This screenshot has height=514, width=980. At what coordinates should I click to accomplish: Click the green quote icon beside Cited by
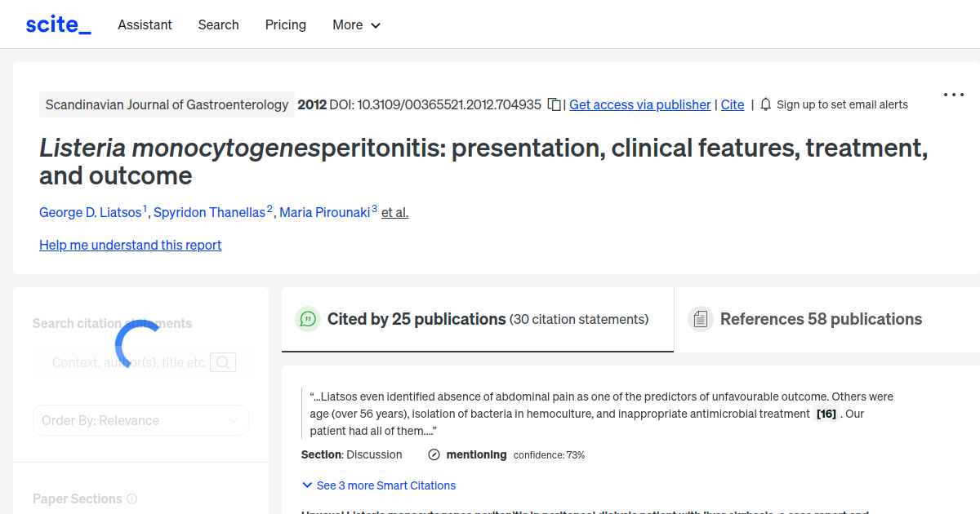point(308,319)
